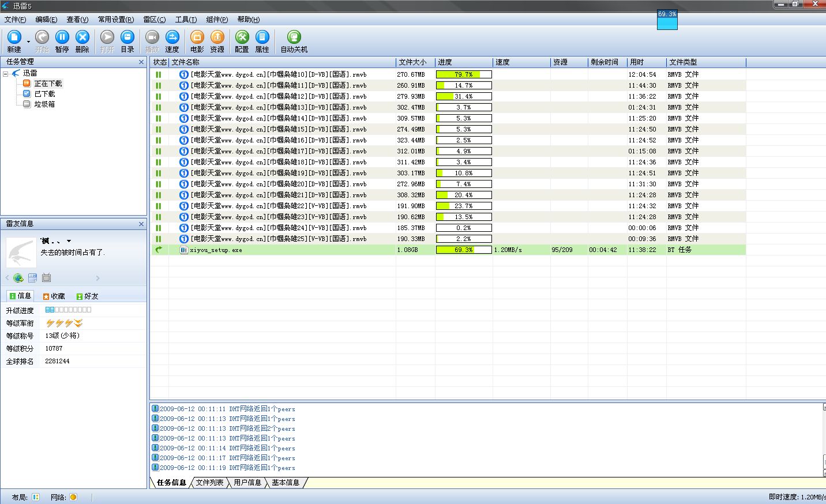Click the 79.7% progress bar
The height and width of the screenshot is (504, 826).
click(464, 74)
